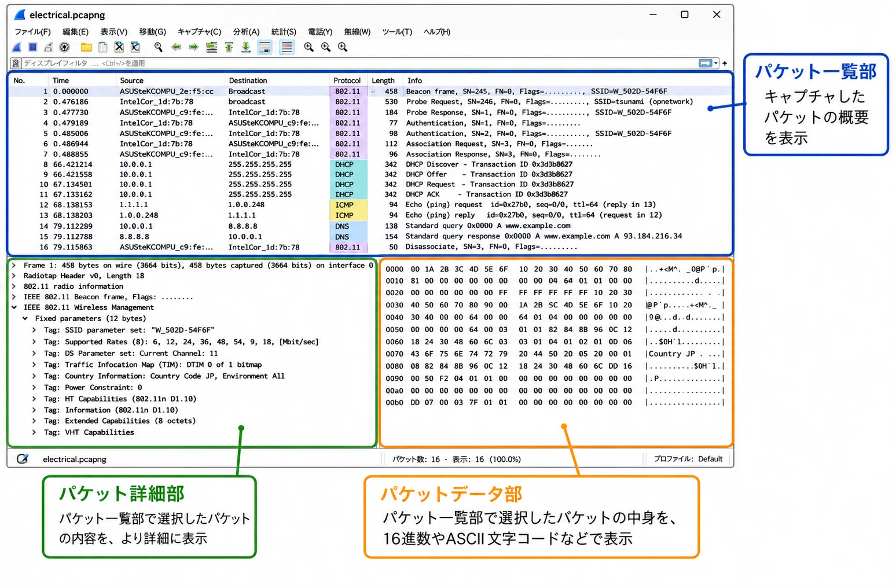Open the 編集(E) menu
The width and height of the screenshot is (896, 588).
click(x=75, y=32)
